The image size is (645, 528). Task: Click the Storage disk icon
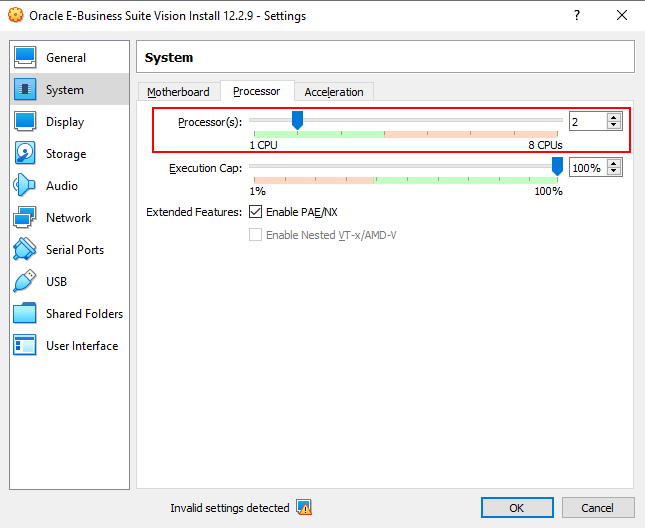point(25,154)
